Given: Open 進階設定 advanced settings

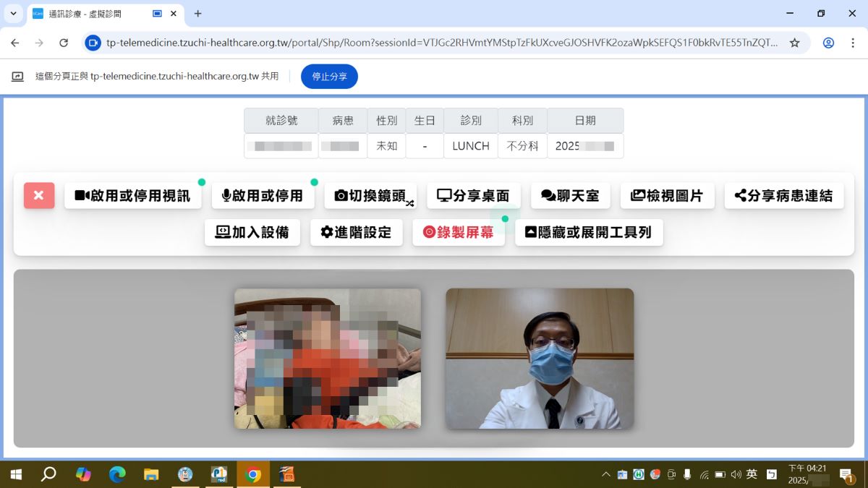Looking at the screenshot, I should click(357, 232).
